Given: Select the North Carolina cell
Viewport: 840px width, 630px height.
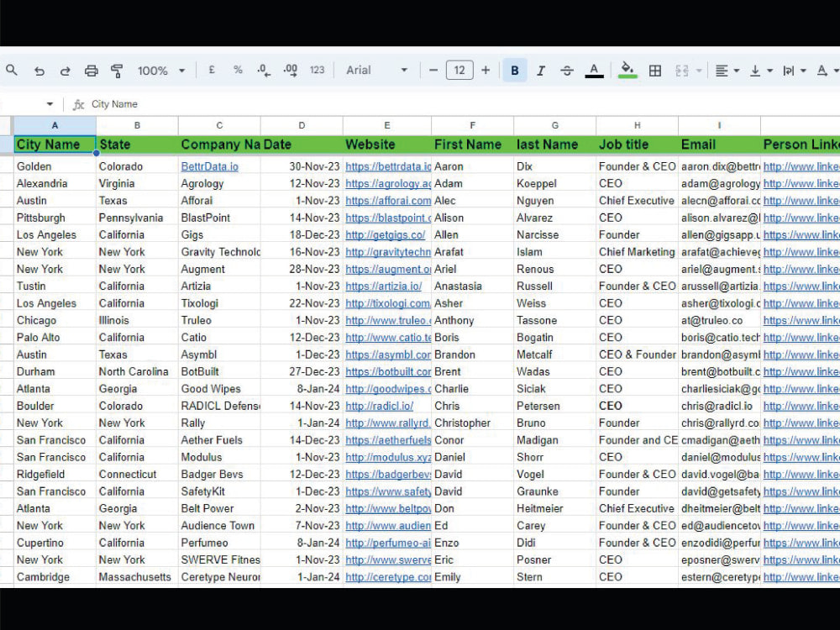Looking at the screenshot, I should click(x=137, y=372).
